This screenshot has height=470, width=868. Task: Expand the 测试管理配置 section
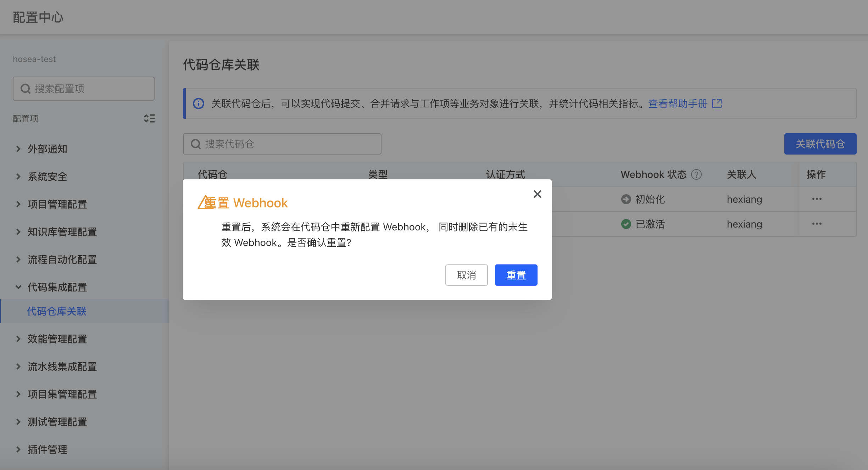point(18,422)
